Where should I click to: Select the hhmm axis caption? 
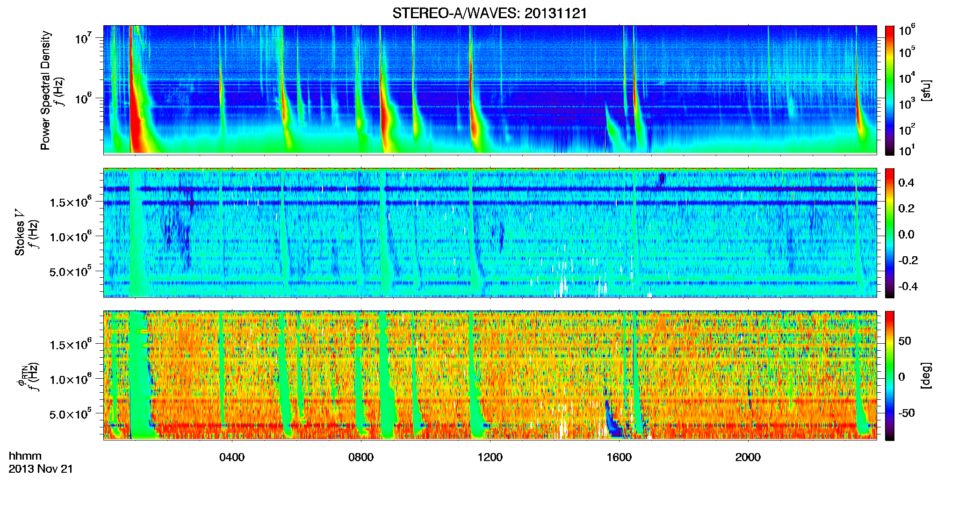pyautogui.click(x=25, y=456)
